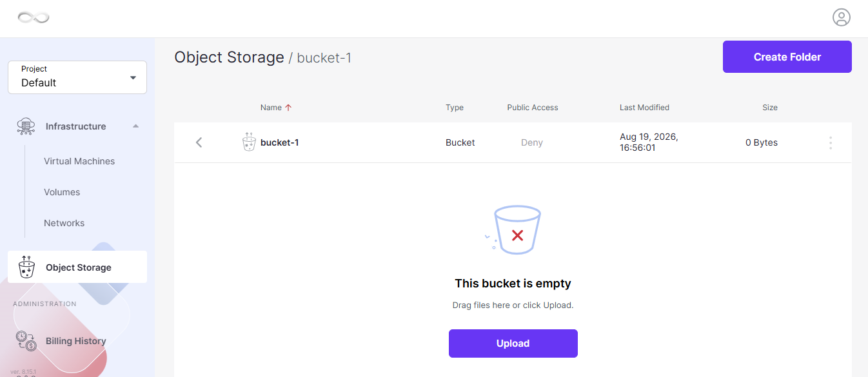Click the bucket icon beside bucket-1 name
The height and width of the screenshot is (377, 868).
pyautogui.click(x=249, y=142)
